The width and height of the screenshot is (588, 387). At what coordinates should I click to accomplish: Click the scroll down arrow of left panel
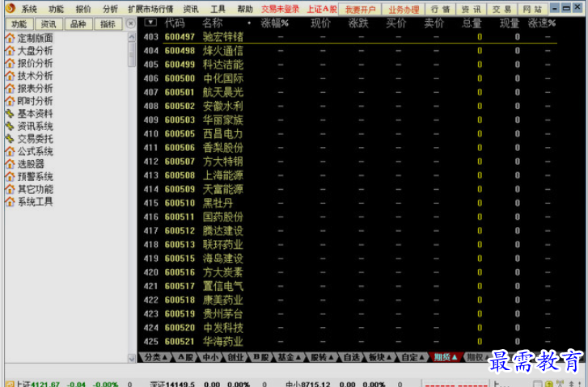(x=131, y=359)
